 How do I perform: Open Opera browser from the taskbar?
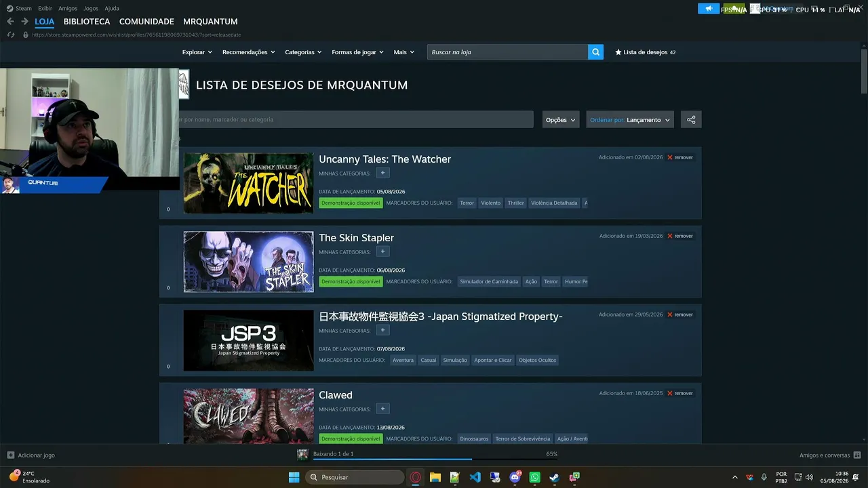coord(415,477)
